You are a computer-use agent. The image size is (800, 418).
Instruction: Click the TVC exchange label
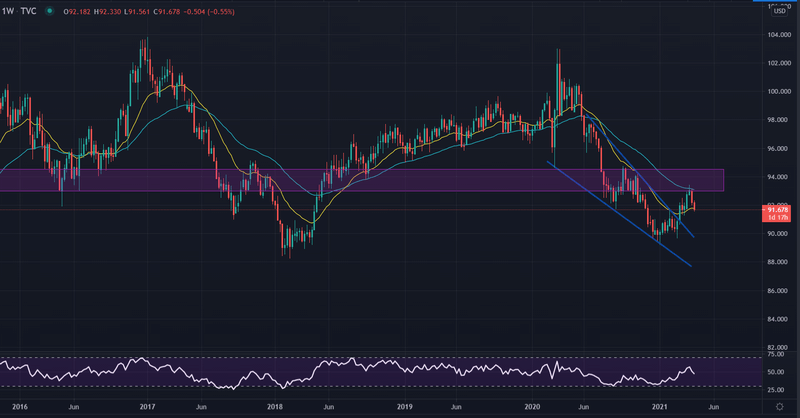pos(28,11)
